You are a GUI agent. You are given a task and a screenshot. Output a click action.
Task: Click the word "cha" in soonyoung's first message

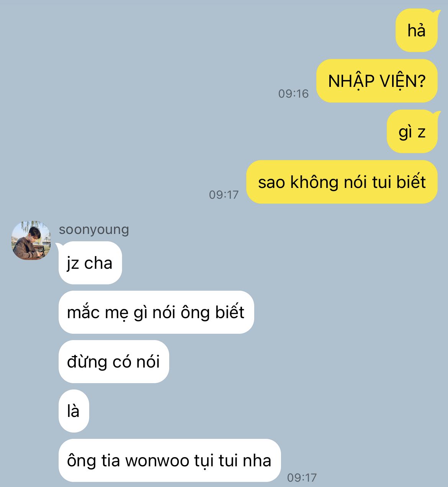pos(98,263)
